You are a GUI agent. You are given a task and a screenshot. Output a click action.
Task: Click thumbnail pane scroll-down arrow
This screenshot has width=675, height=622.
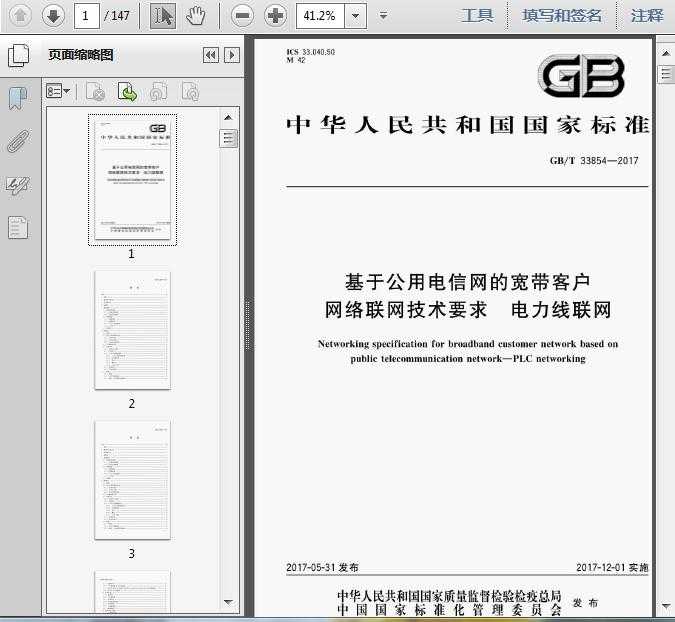pyautogui.click(x=228, y=602)
